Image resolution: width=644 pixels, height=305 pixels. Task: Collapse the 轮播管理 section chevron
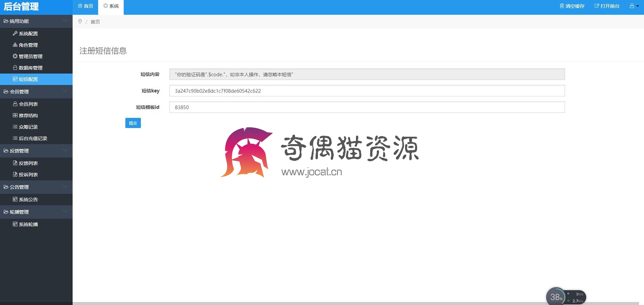click(x=65, y=212)
